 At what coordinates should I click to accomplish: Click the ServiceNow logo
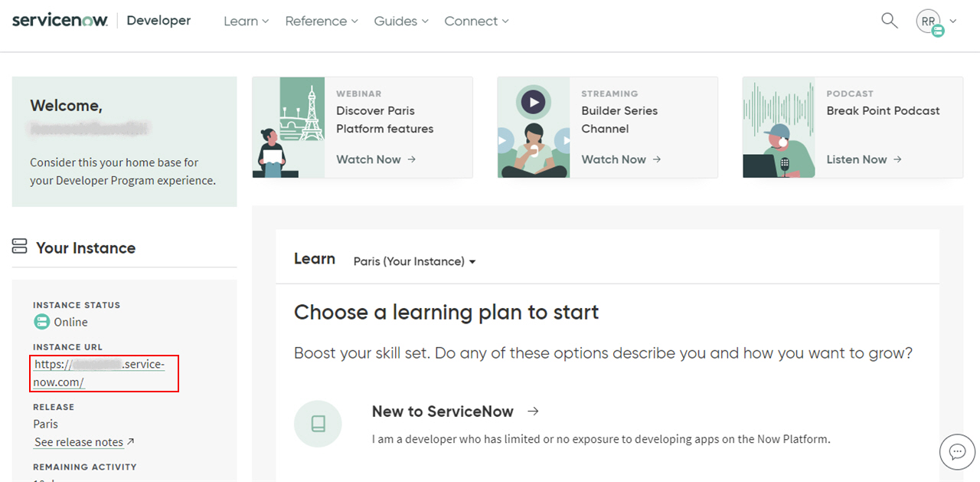point(60,21)
